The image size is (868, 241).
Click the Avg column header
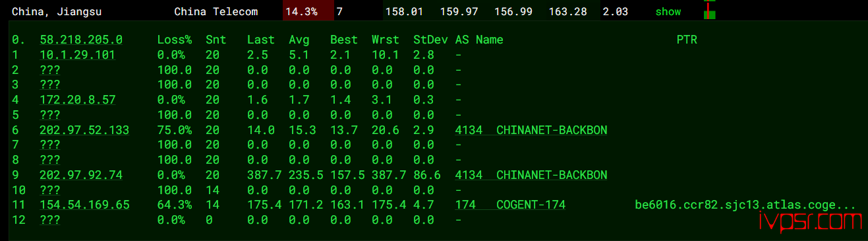(299, 40)
